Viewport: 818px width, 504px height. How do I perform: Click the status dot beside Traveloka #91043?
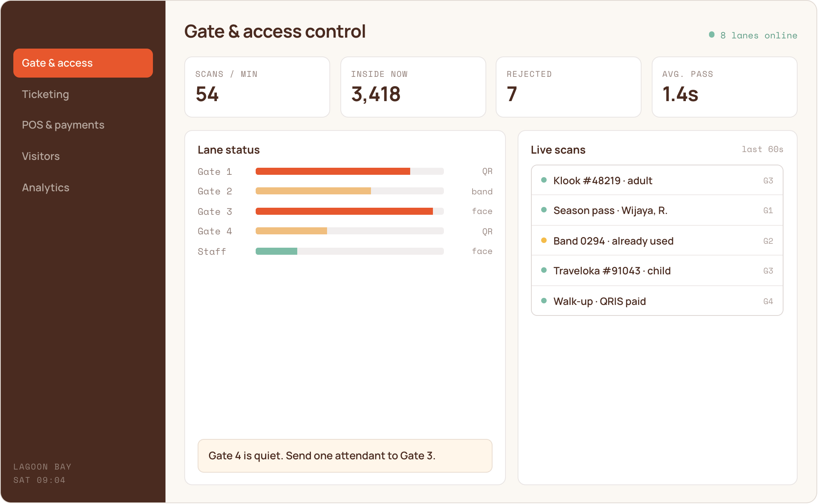[544, 270]
